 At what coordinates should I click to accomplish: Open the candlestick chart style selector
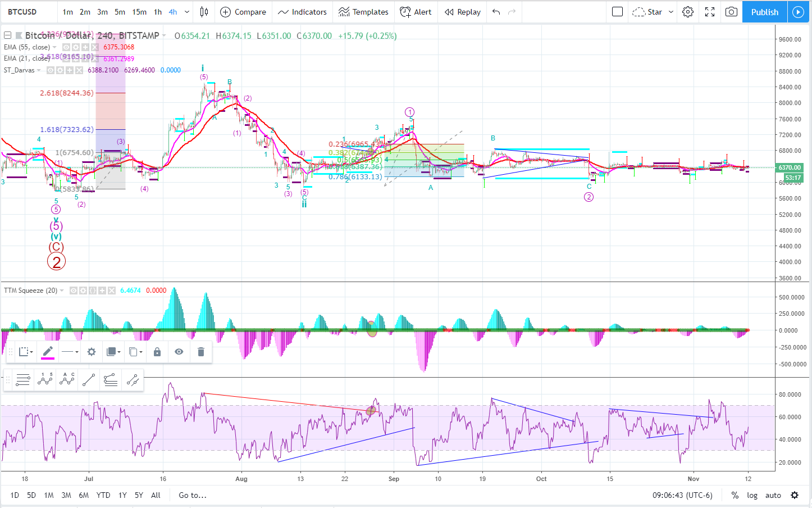(x=204, y=12)
